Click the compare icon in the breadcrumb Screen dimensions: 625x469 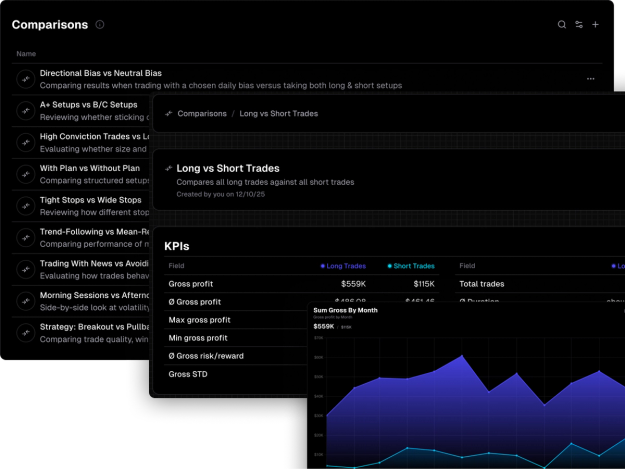(x=169, y=114)
